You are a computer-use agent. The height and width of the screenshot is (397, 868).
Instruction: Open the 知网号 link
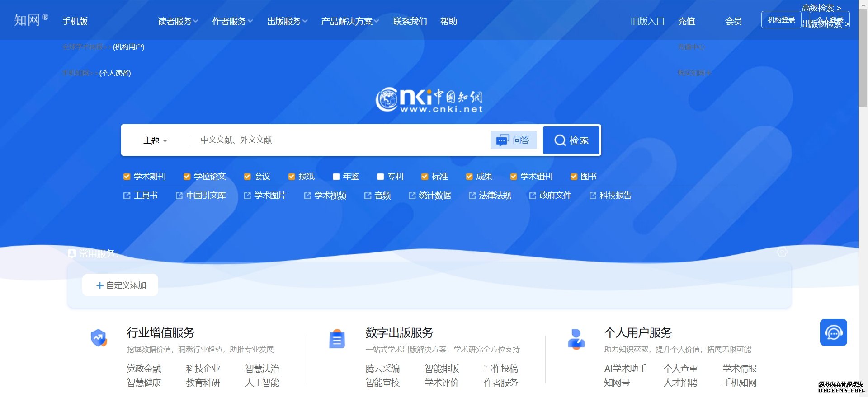(617, 383)
